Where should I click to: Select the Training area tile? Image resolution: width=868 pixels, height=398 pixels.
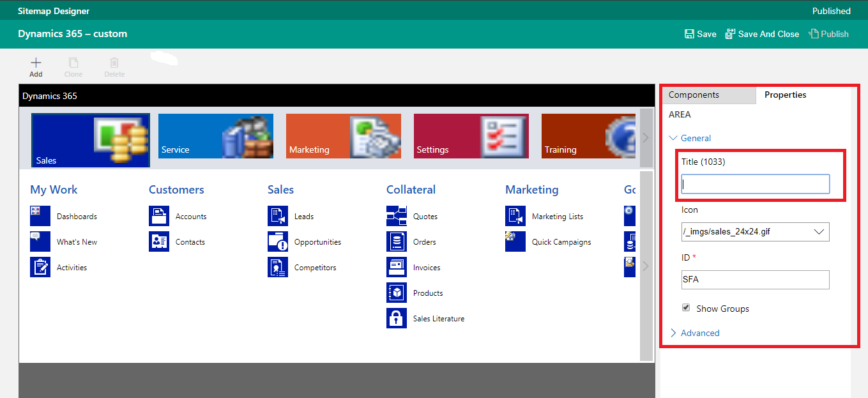(588, 136)
